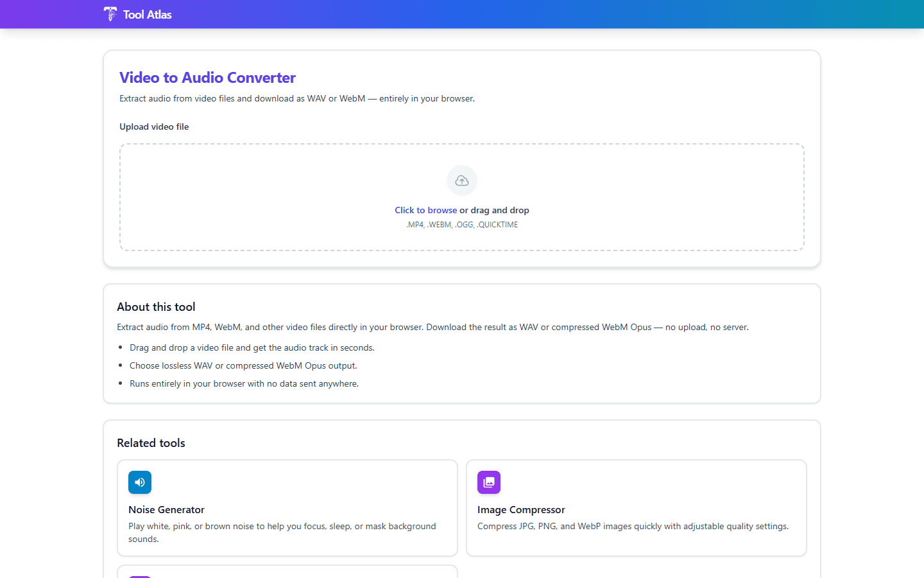Click the cloud upload icon in the dropzone
This screenshot has height=578, width=924.
[x=461, y=180]
